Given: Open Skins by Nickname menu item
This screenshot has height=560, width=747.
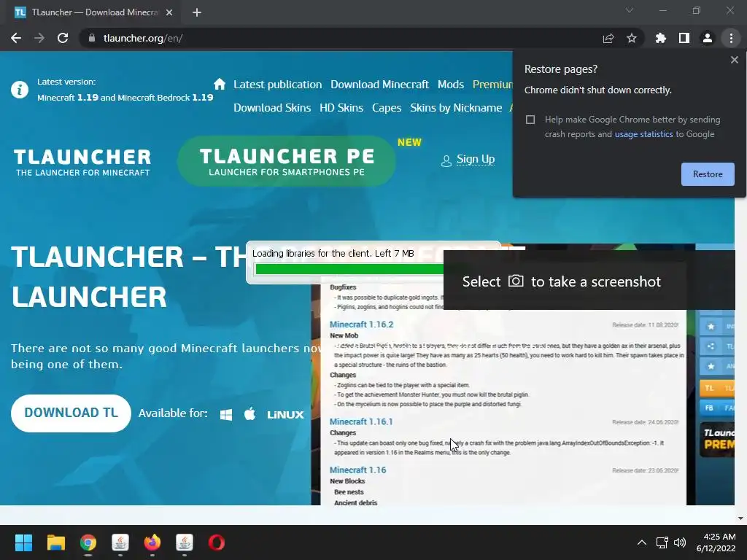Looking at the screenshot, I should coord(456,108).
